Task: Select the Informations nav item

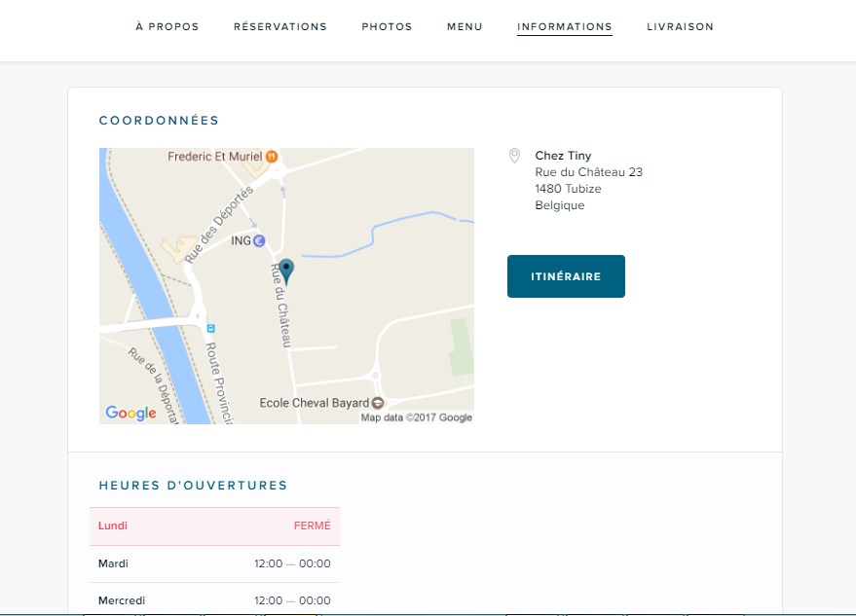Action: point(565,26)
